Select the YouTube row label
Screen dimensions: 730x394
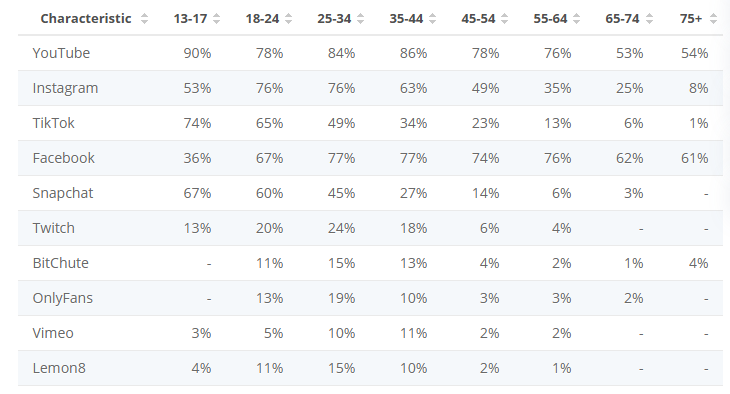click(x=61, y=53)
